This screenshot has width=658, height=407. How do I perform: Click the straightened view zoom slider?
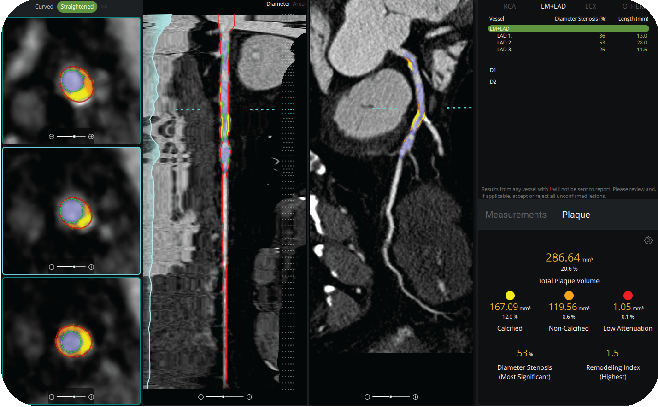click(225, 397)
